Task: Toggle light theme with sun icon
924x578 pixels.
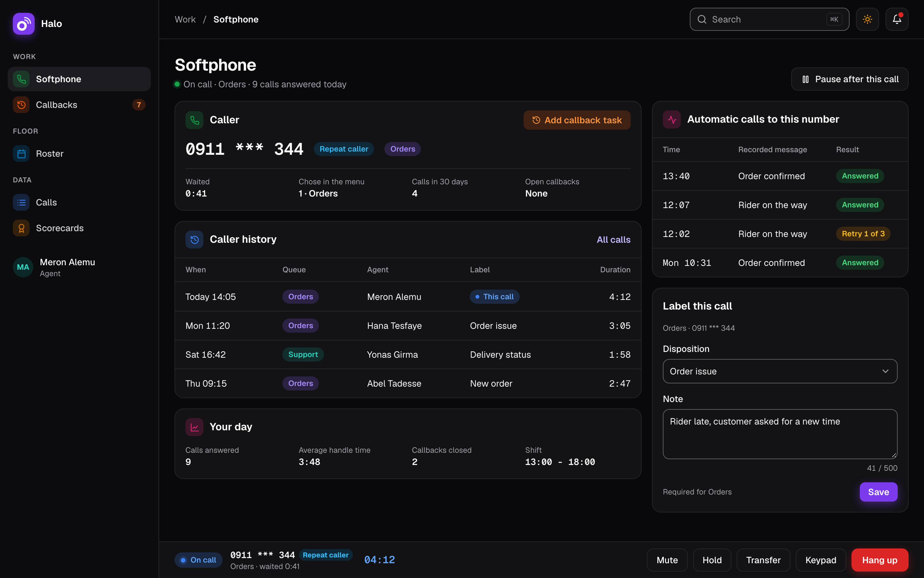Action: coord(868,20)
